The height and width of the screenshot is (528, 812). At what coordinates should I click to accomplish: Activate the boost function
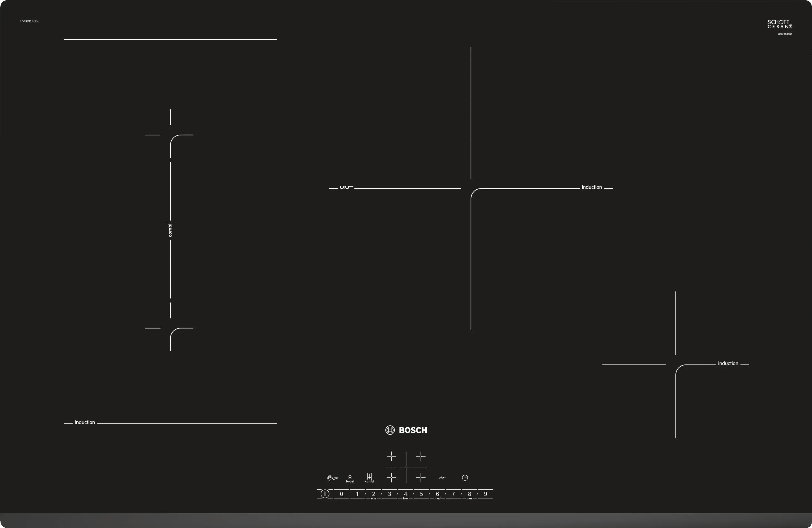350,479
